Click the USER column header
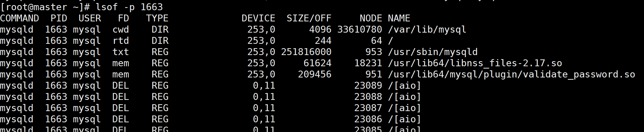The width and height of the screenshot is (644, 132). (90, 18)
